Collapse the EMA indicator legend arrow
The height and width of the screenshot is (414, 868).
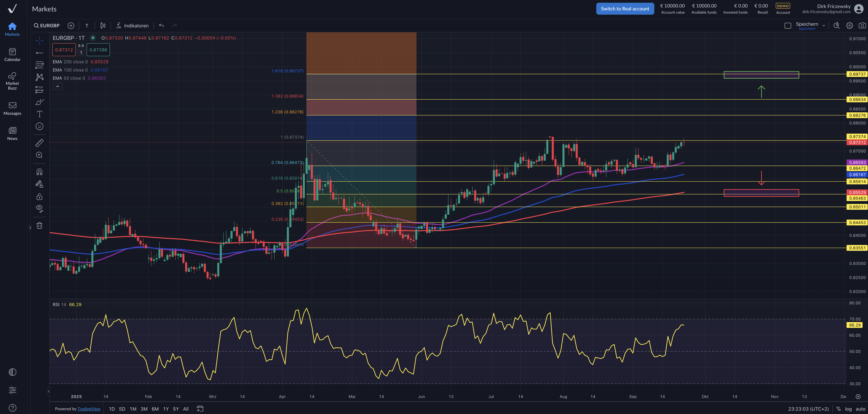58,86
